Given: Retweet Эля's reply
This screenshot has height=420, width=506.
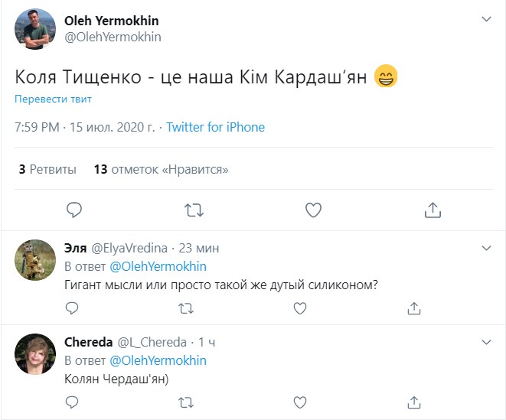Looking at the screenshot, I should point(186,308).
